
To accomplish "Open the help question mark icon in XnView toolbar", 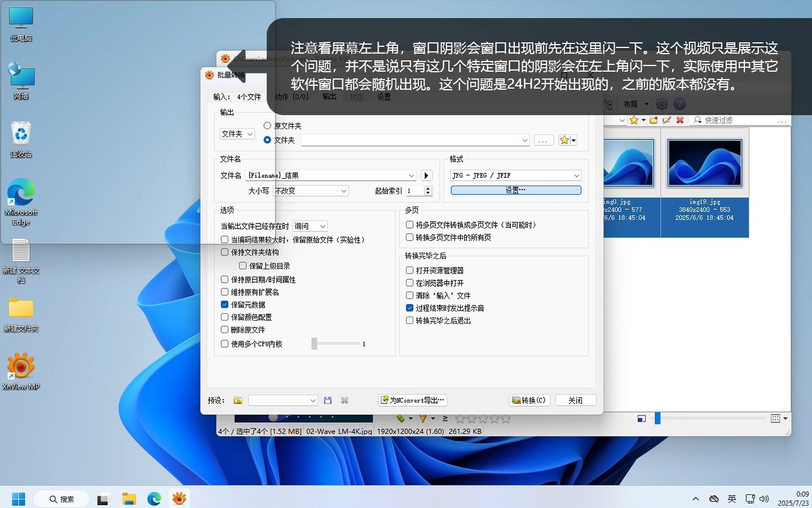I will point(679,104).
